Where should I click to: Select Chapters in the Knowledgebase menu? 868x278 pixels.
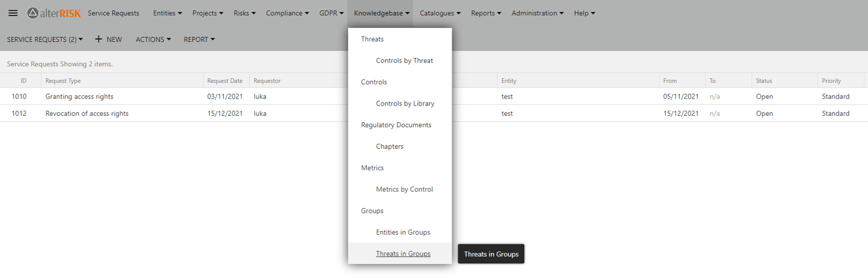(x=390, y=146)
